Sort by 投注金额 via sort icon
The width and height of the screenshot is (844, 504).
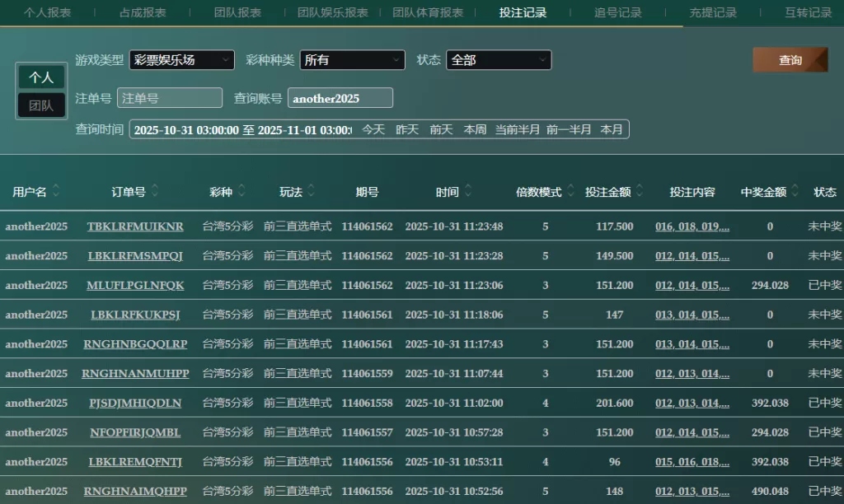tap(640, 191)
